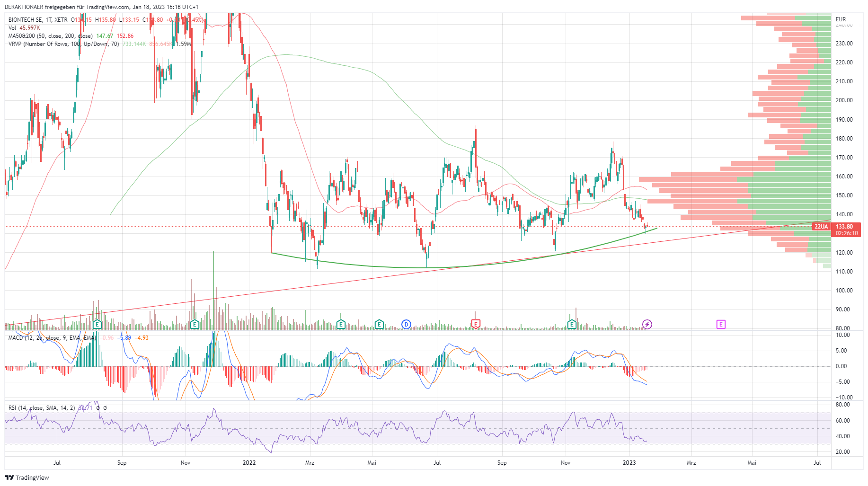Click the red earnings E marker

(x=476, y=324)
